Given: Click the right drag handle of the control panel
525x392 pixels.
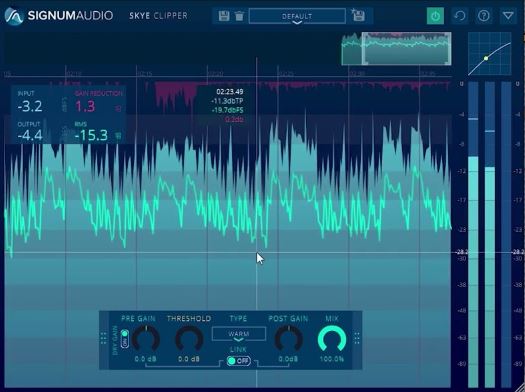Looking at the screenshot, I should tap(357, 338).
